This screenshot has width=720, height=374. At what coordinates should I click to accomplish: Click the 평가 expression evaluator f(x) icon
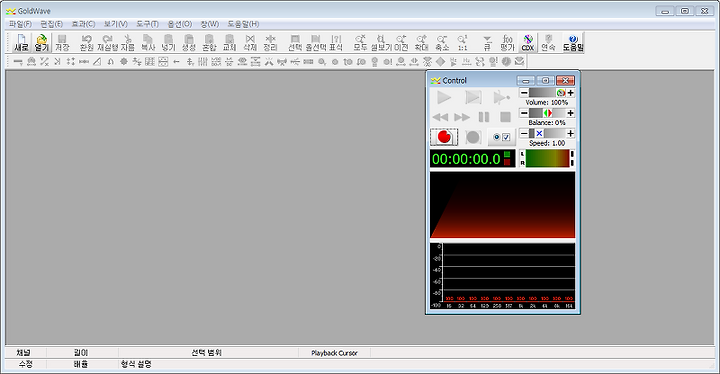point(507,43)
